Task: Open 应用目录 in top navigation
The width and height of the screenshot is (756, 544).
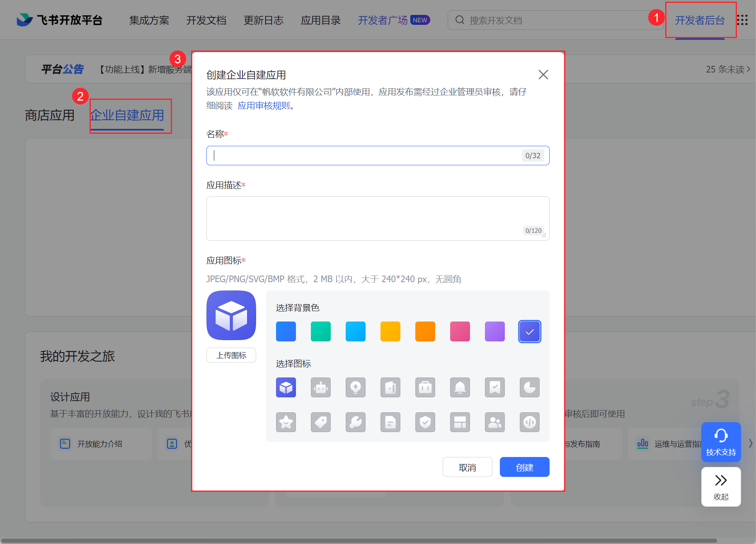Action: pos(321,20)
